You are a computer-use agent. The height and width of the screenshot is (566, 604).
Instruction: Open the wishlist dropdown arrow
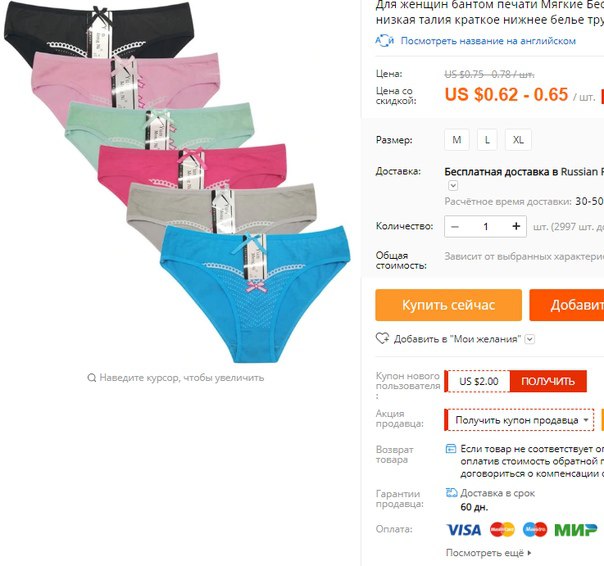point(530,339)
